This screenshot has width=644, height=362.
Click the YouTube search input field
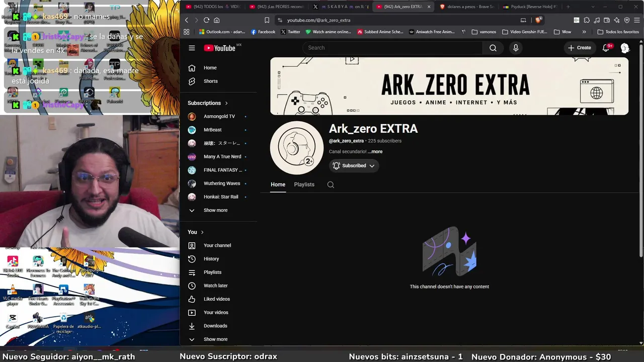pos(392,48)
